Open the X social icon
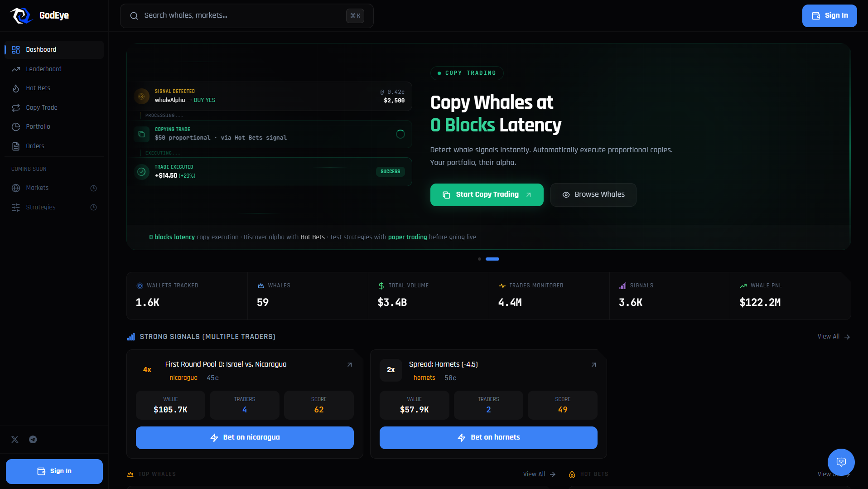The height and width of the screenshot is (489, 868). coord(14,439)
